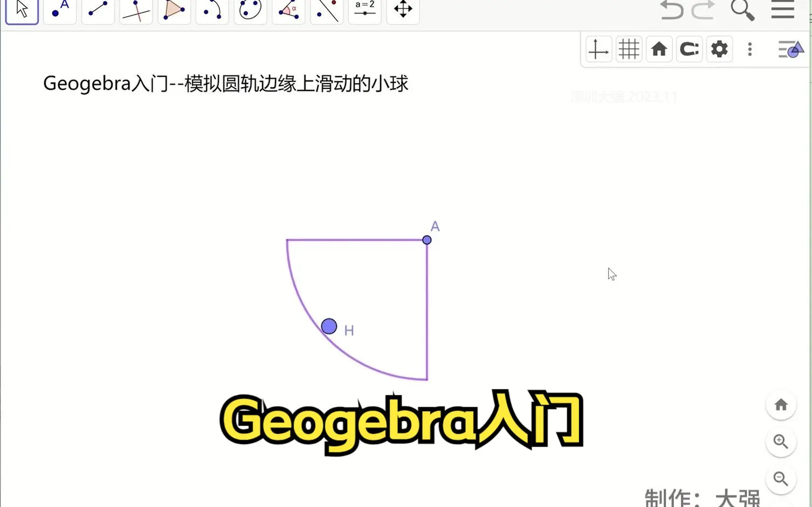This screenshot has width=812, height=507.
Task: Click the round home view button
Action: pos(781,405)
